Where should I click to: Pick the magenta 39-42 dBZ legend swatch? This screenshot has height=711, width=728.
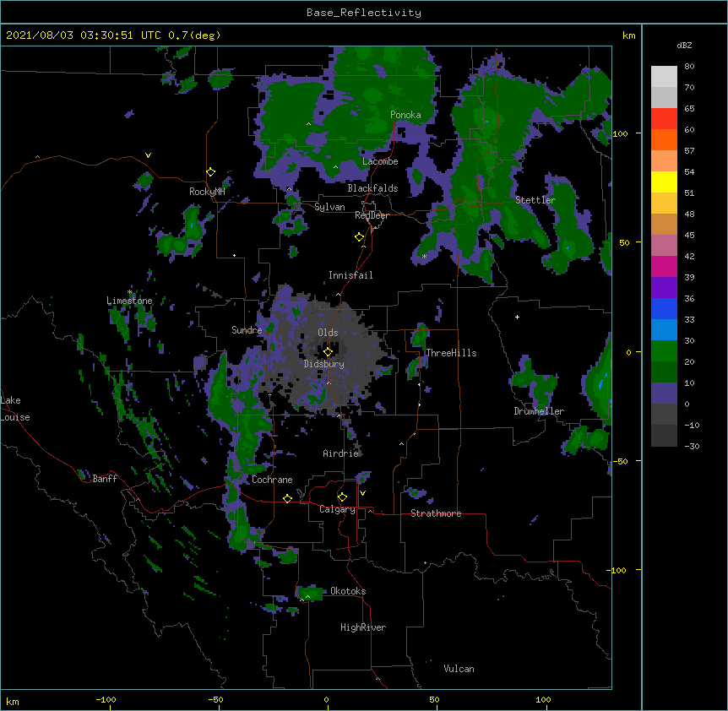pos(664,266)
